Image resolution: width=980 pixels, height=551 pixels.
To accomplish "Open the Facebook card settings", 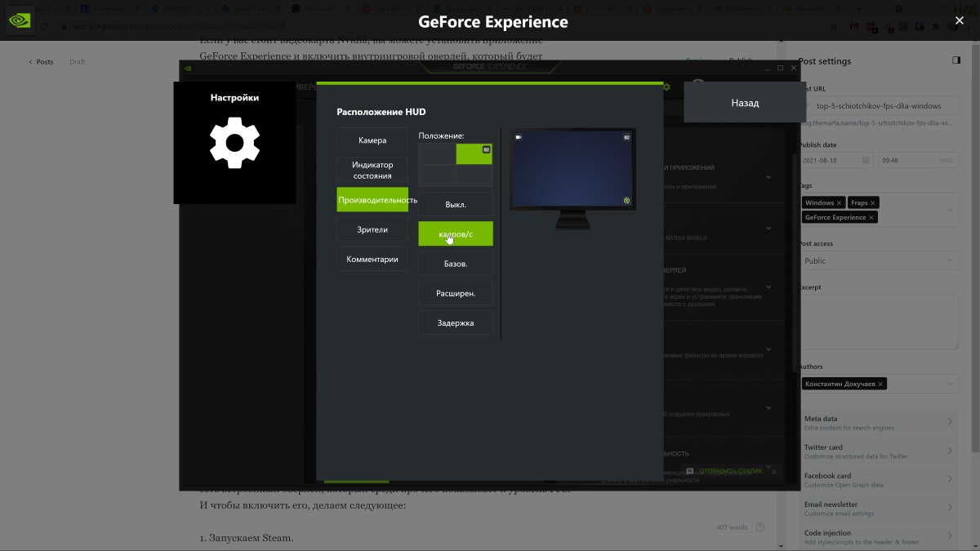I will point(878,479).
